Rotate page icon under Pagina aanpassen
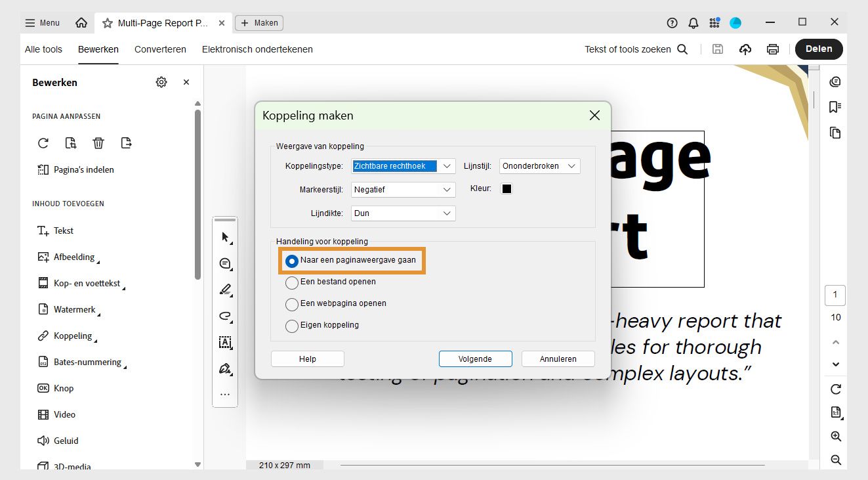Image resolution: width=868 pixels, height=480 pixels. point(43,143)
